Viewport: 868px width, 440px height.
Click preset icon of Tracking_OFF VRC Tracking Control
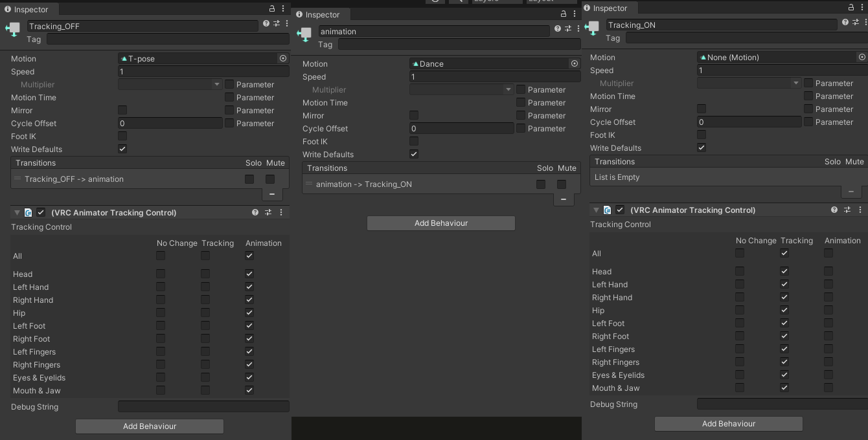tap(268, 212)
